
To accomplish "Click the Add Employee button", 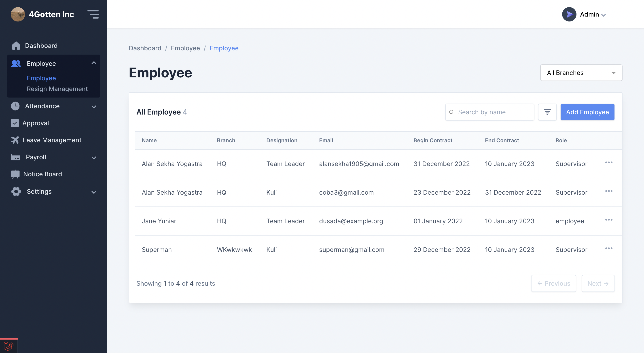I will 587,112.
